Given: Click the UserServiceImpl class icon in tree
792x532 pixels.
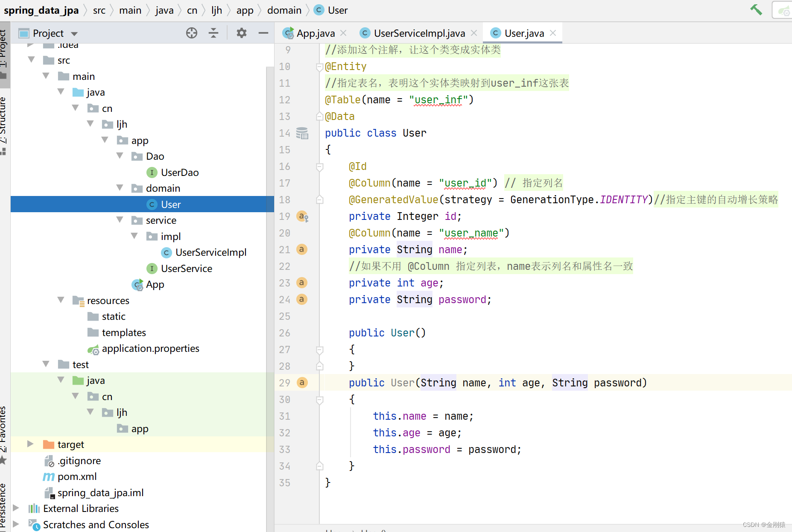Looking at the screenshot, I should coord(167,253).
